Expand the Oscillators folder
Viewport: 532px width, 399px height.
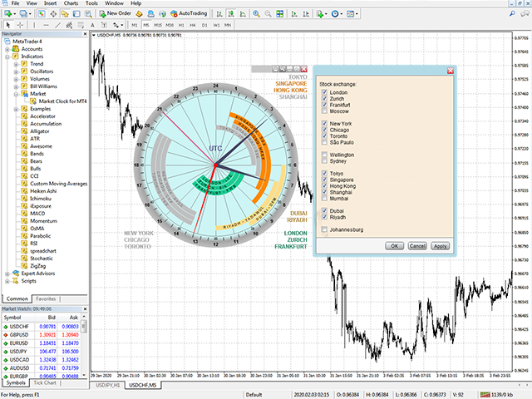click(x=16, y=71)
